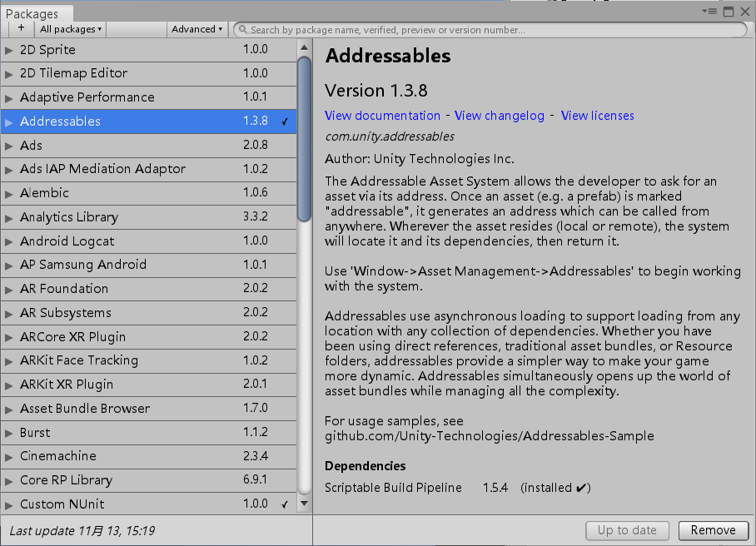The height and width of the screenshot is (546, 756).
Task: Expand the Android Logcat versions
Action: pyautogui.click(x=8, y=242)
